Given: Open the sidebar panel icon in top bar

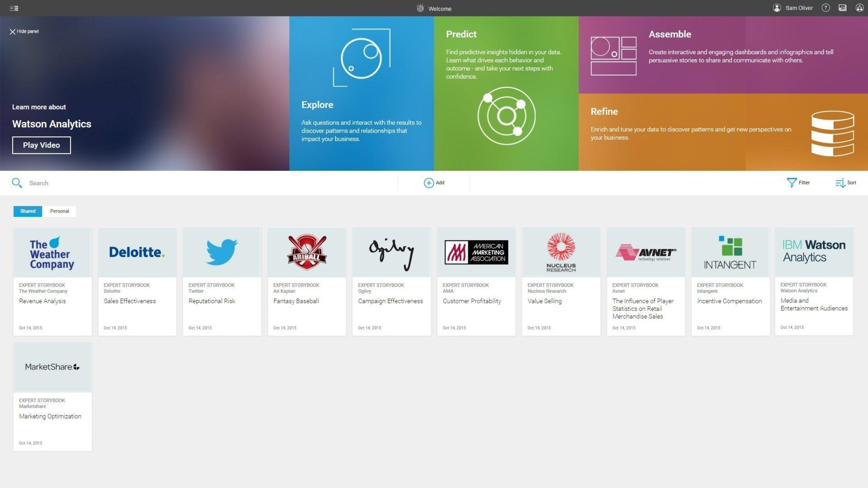Looking at the screenshot, I should (x=14, y=8).
